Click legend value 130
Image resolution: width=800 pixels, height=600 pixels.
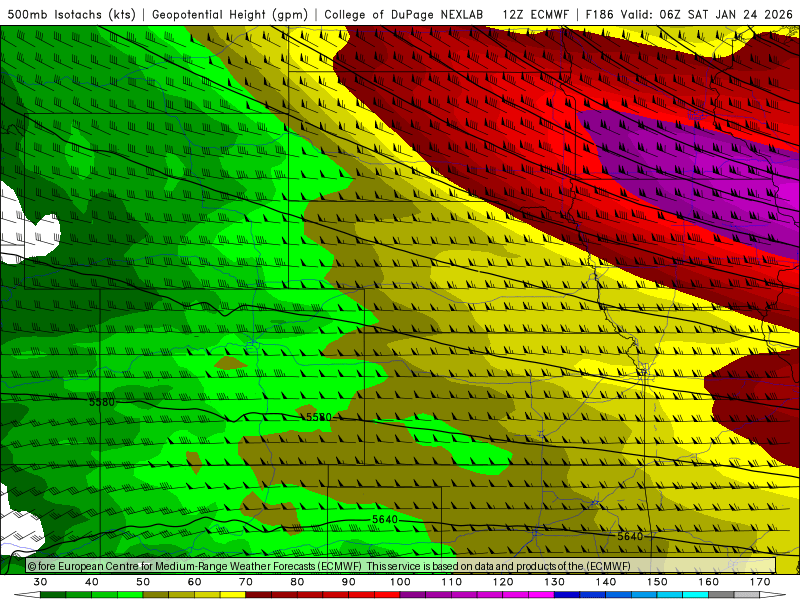tap(555, 582)
